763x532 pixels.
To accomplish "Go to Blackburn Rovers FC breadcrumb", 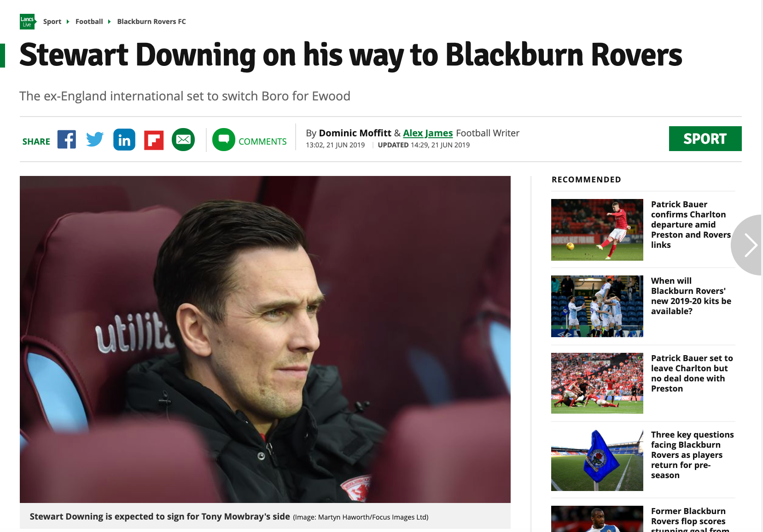I will (x=151, y=22).
